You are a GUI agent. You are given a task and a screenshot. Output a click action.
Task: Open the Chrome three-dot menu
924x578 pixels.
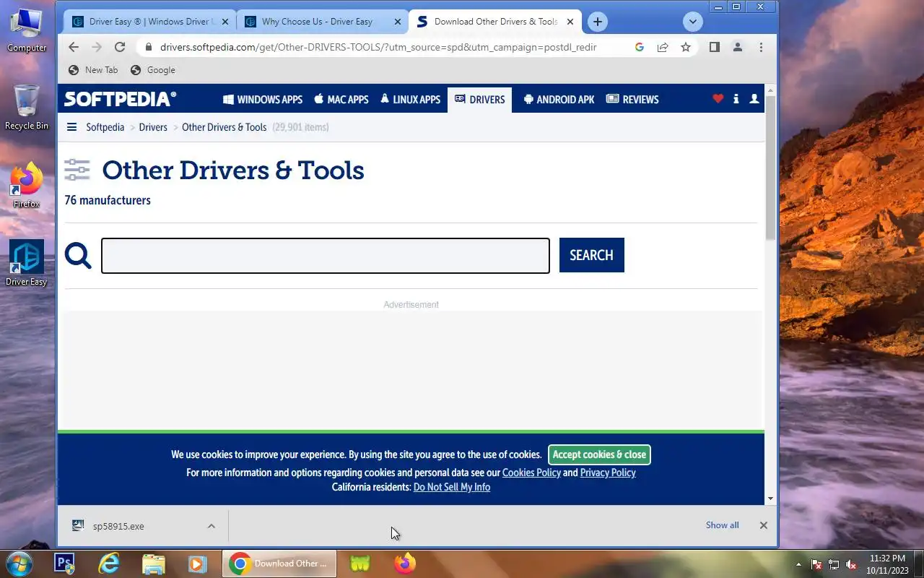[761, 47]
